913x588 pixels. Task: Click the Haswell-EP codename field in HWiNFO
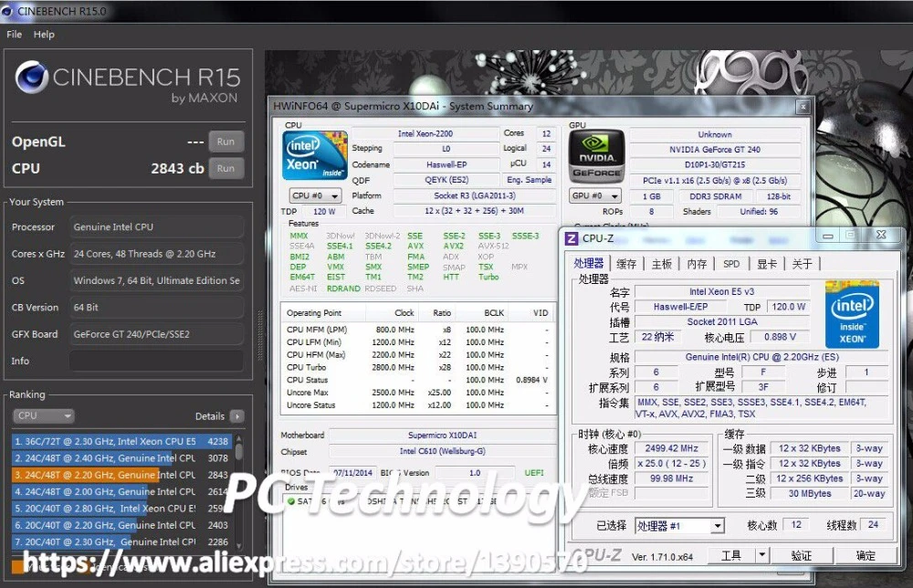tap(446, 164)
